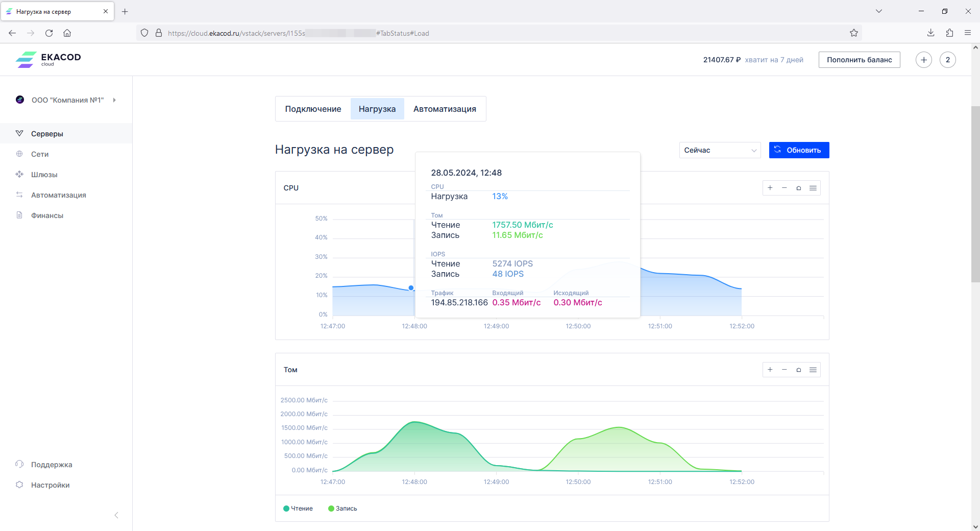Open the Сейчас time period dropdown
The height and width of the screenshot is (531, 980).
tap(720, 150)
